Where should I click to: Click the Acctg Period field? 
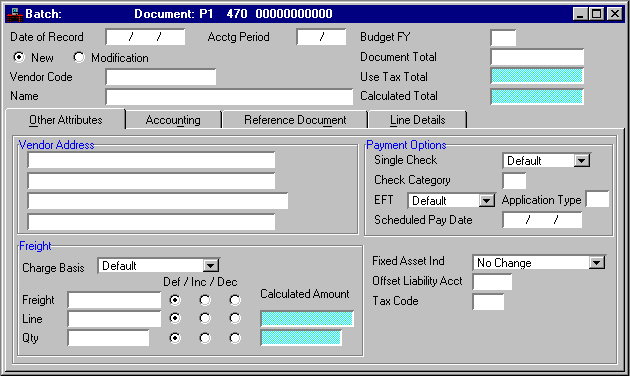pyautogui.click(x=321, y=37)
